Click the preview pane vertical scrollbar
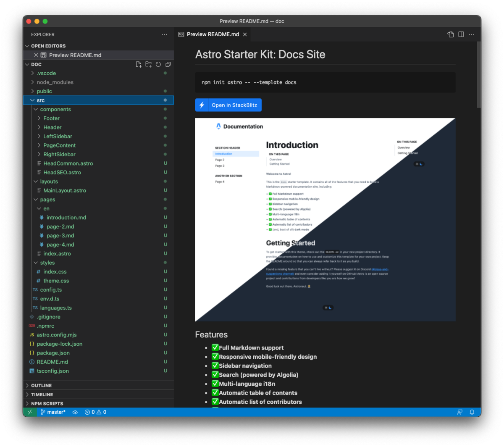504x447 pixels. pyautogui.click(x=479, y=76)
